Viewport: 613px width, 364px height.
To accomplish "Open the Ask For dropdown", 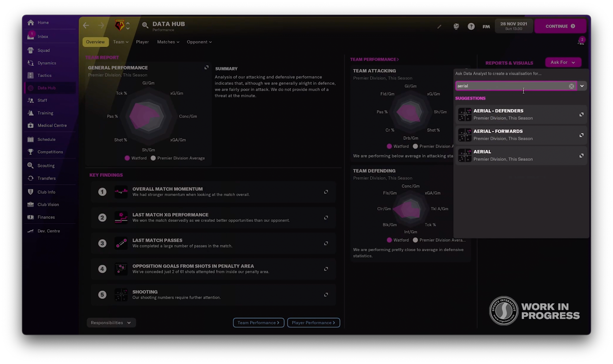I will pyautogui.click(x=563, y=62).
